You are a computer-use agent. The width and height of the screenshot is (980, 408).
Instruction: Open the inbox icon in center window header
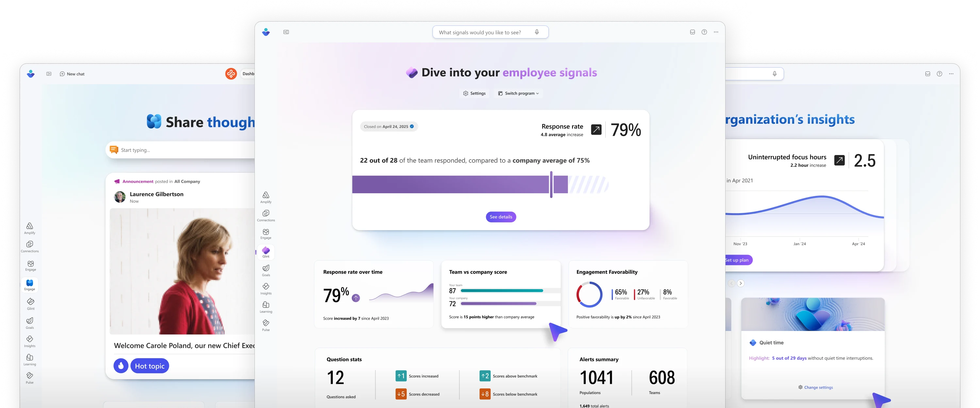[x=693, y=32]
